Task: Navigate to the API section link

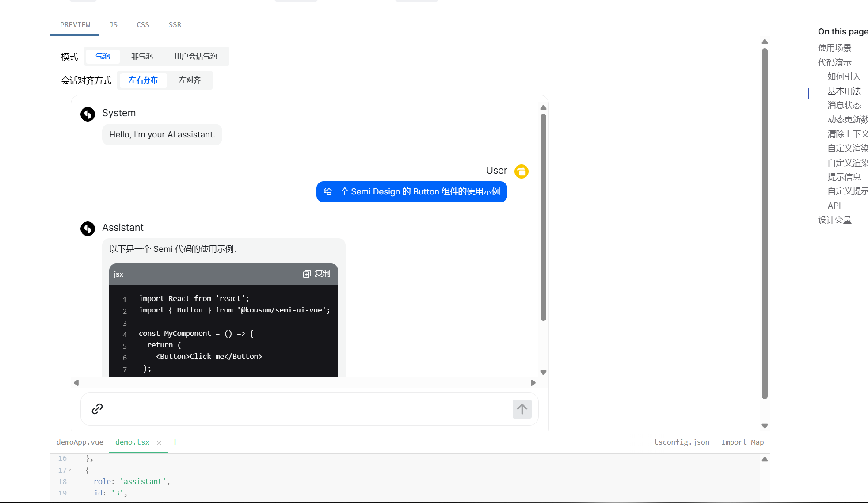Action: 834,205
